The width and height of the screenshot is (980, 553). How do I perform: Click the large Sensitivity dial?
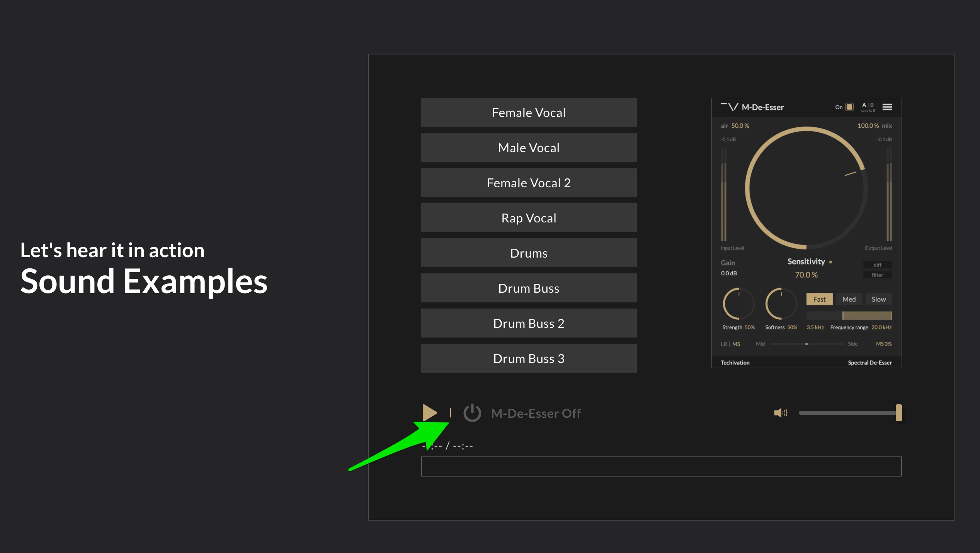[806, 188]
